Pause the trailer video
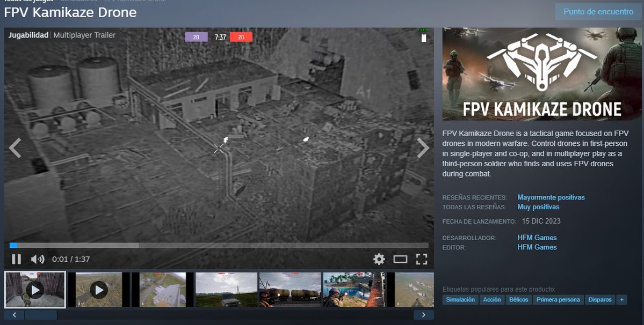 17,259
